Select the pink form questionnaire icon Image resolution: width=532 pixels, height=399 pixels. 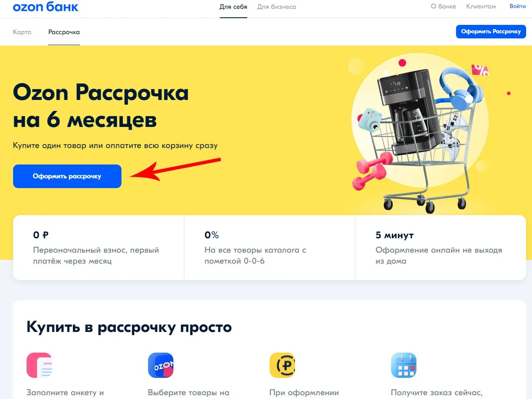[39, 365]
